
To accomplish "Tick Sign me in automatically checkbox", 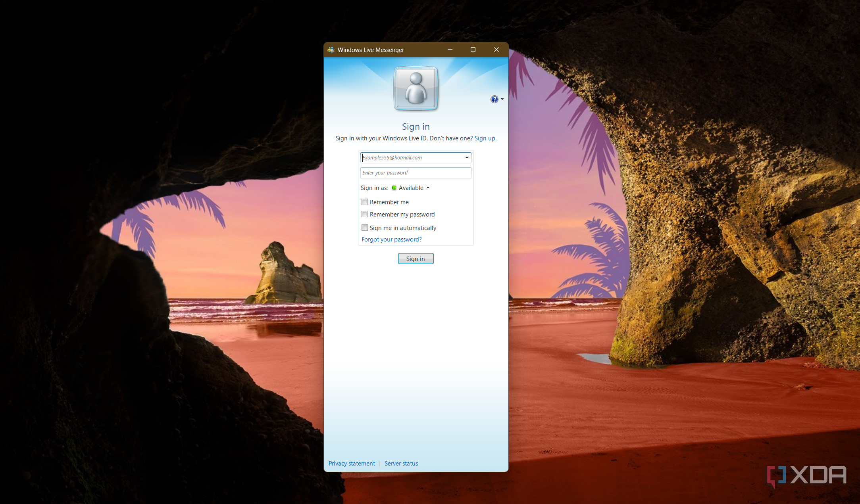I will click(365, 228).
